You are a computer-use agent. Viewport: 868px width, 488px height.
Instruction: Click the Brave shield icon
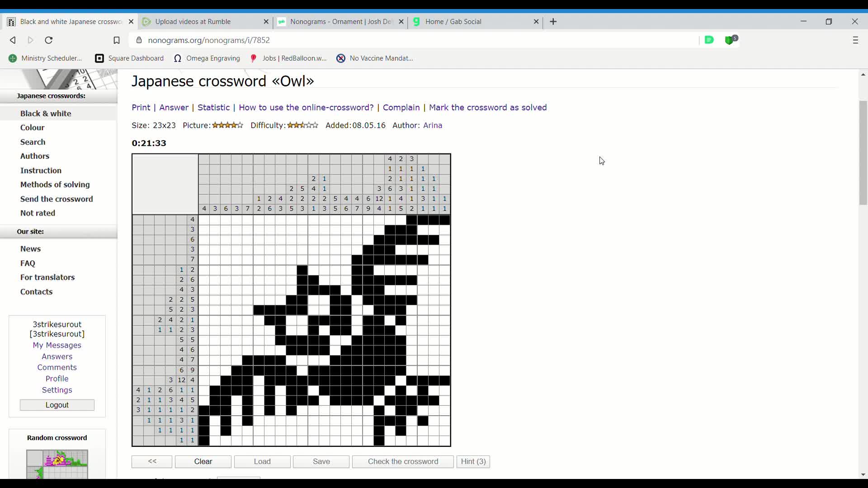(730, 40)
